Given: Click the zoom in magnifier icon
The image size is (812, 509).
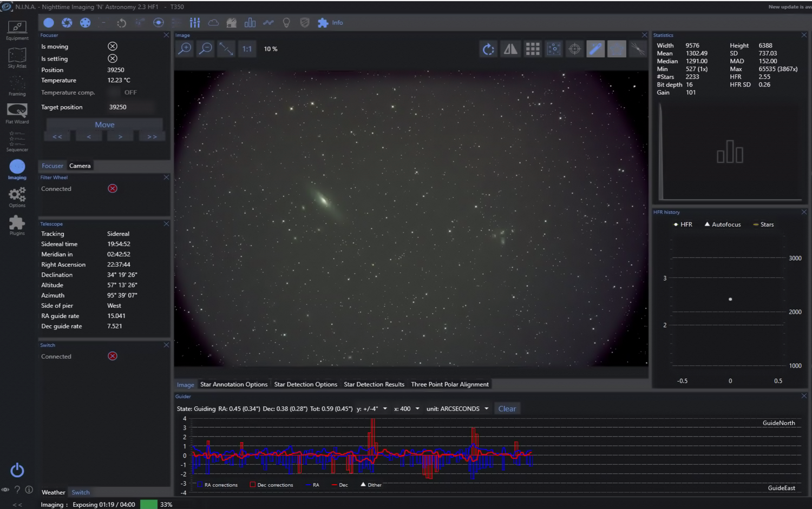Looking at the screenshot, I should (x=185, y=49).
